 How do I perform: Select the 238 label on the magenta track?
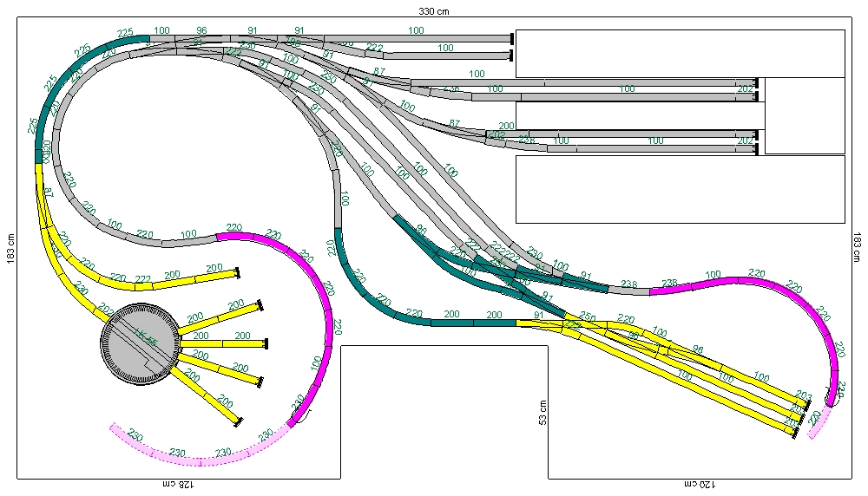[x=669, y=283]
